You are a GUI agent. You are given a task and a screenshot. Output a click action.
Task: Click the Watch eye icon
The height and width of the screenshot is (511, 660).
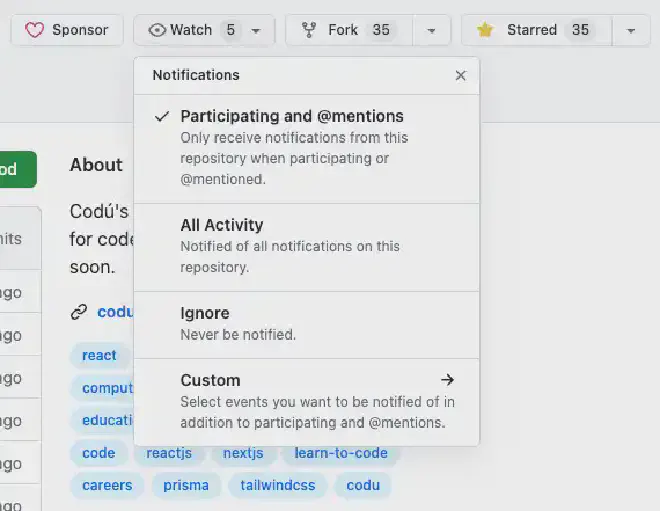pyautogui.click(x=157, y=30)
